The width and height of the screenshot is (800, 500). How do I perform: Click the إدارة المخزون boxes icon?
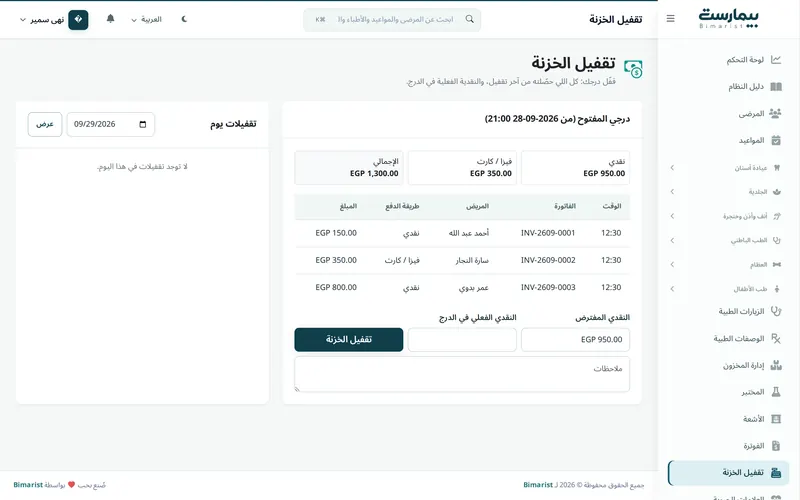pyautogui.click(x=776, y=365)
